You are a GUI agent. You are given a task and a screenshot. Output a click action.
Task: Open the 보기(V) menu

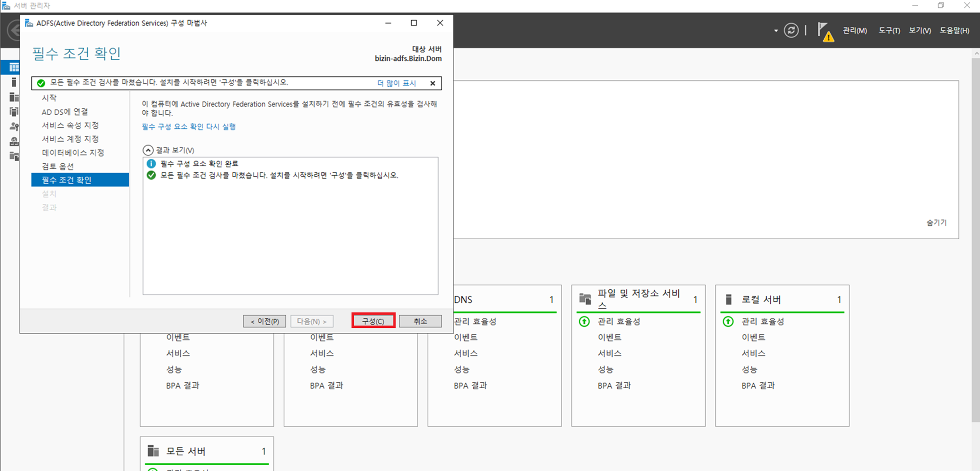click(920, 30)
